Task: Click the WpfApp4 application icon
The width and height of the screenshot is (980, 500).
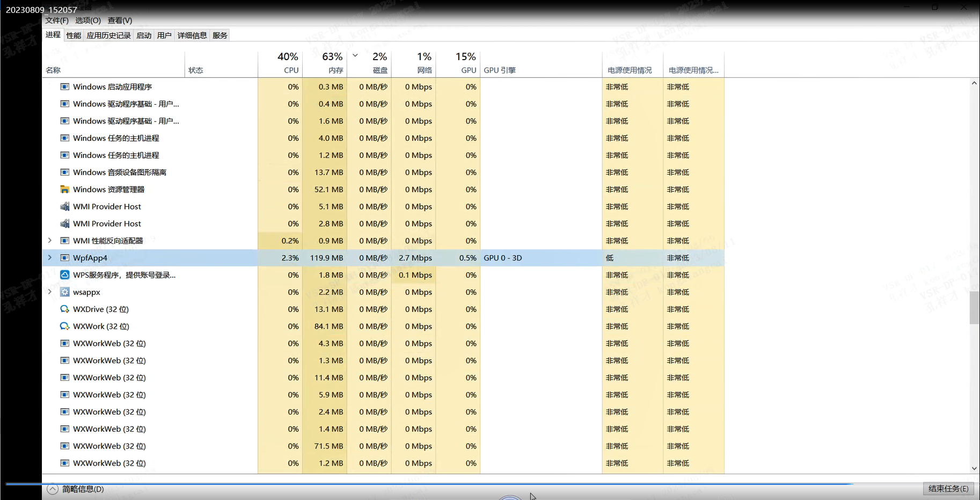Action: click(64, 258)
